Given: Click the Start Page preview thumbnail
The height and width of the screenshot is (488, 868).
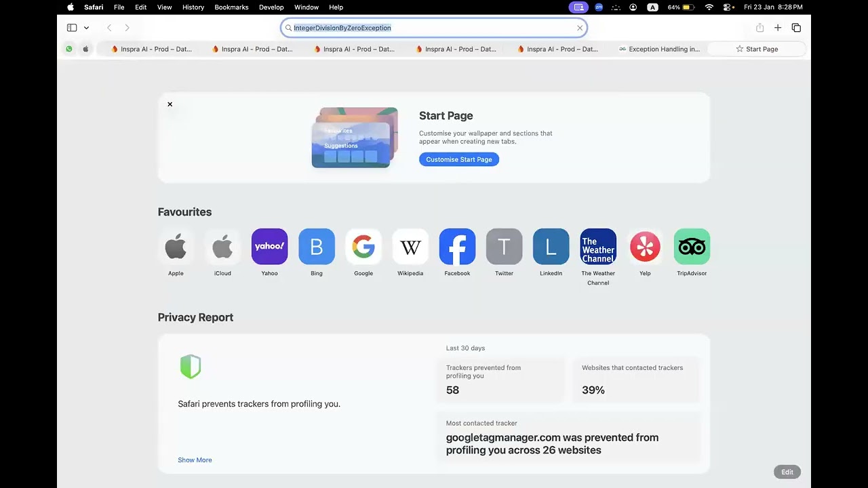Looking at the screenshot, I should 355,138.
